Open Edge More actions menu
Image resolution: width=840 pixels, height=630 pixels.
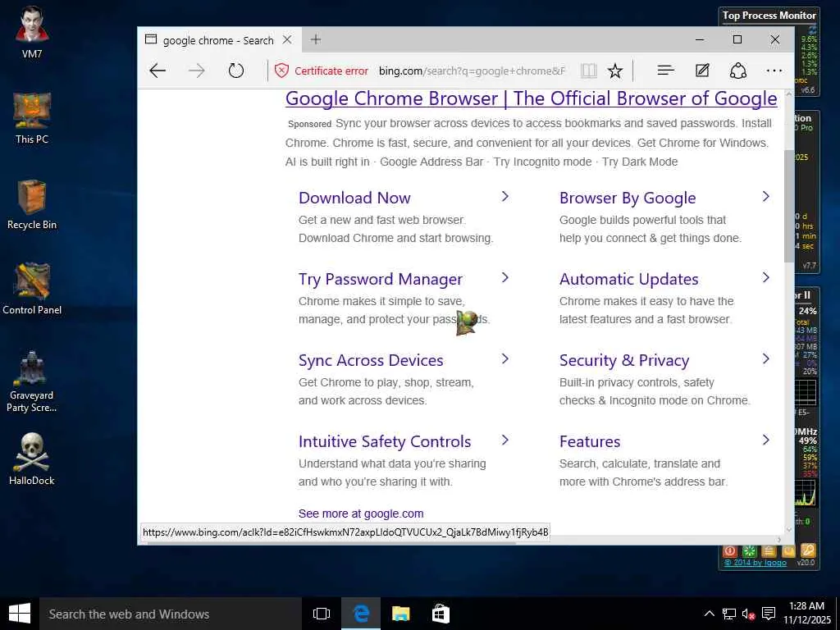774,71
